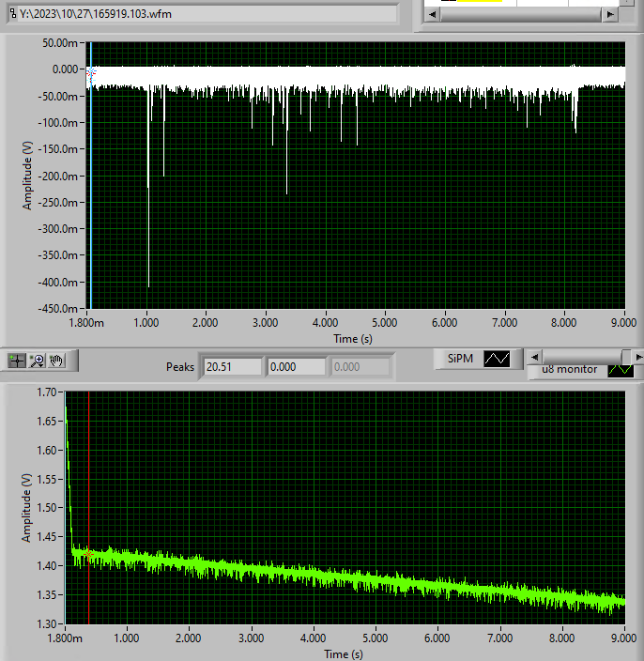
Task: Click the u8 monitor legend swatch
Action: click(621, 371)
